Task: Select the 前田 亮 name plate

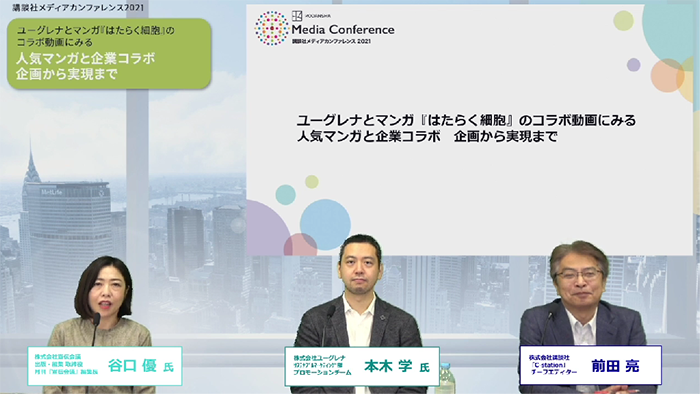Action: [x=590, y=365]
